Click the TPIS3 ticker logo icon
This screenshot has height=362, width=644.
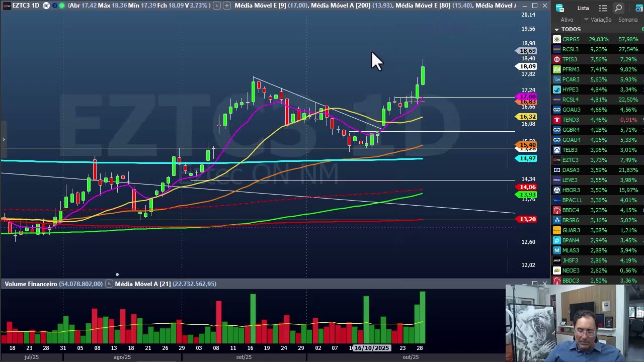[x=557, y=59]
